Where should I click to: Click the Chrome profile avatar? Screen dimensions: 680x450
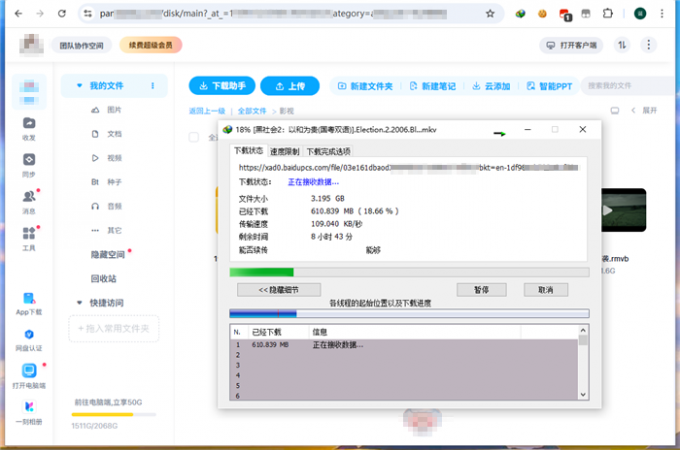[x=640, y=13]
